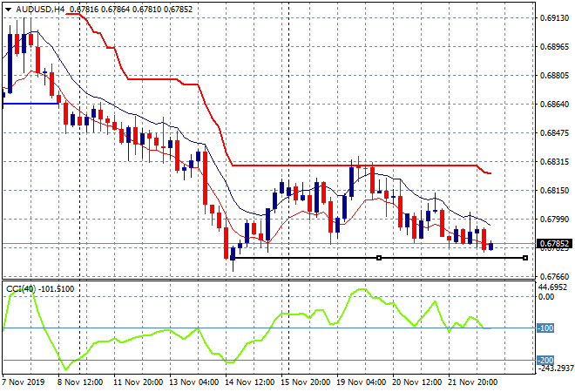This screenshot has height=392, width=575.
Task: Click the -100 CCI level label
Action: [545, 328]
